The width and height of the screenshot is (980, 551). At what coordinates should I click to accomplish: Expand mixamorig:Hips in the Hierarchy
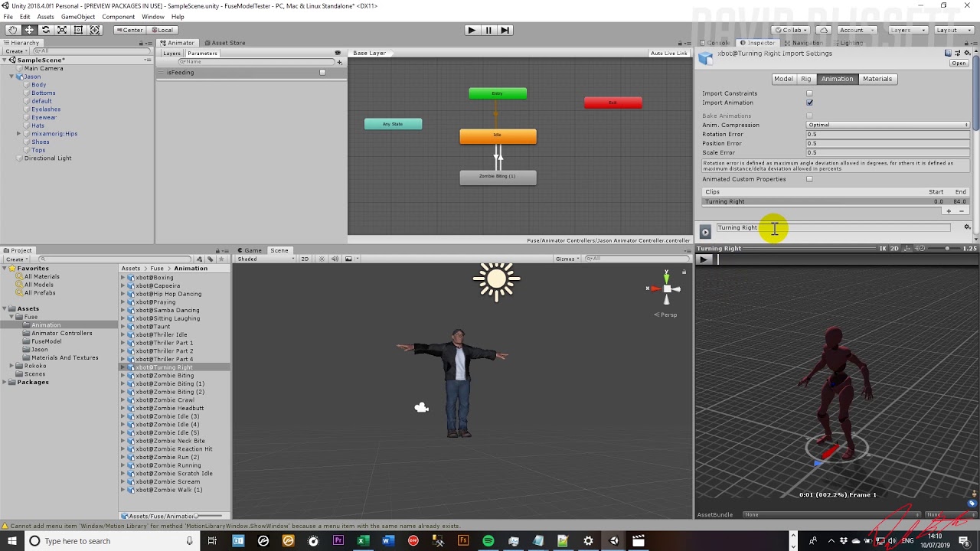tap(18, 134)
